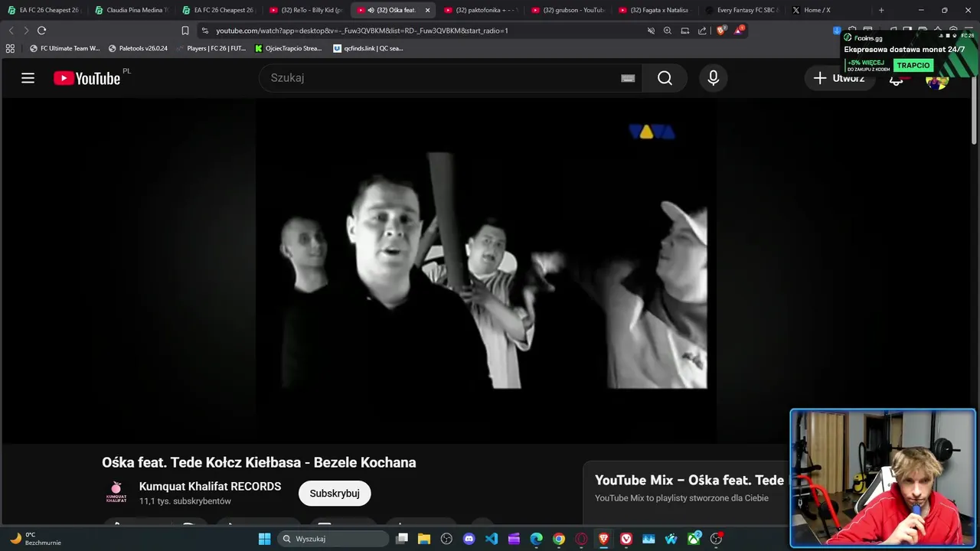The width and height of the screenshot is (980, 551).
Task: Click the Subskrybuj button
Action: 335,494
